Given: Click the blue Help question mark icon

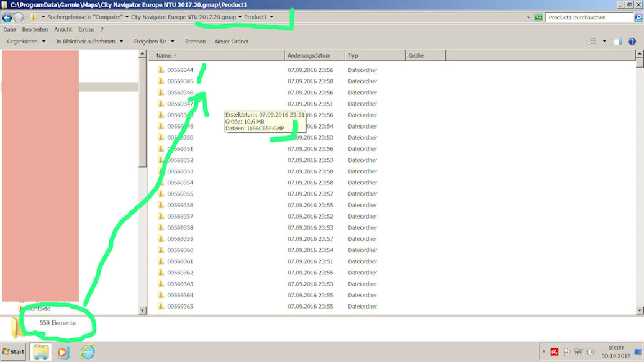Looking at the screenshot, I should 632,42.
